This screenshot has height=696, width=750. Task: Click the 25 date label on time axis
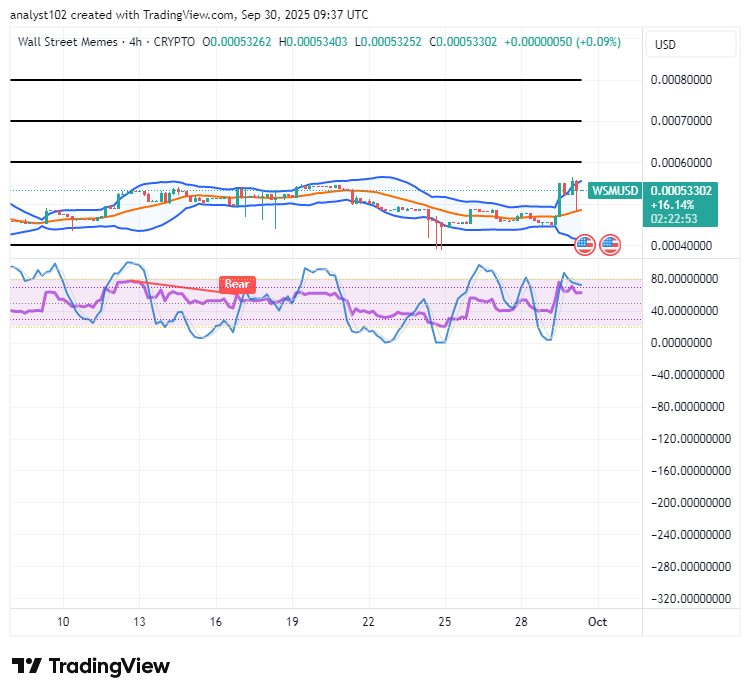(445, 622)
